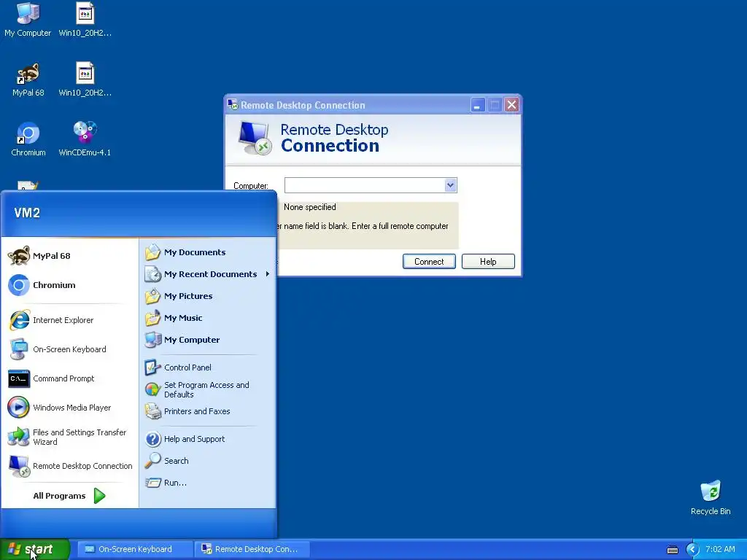Image resolution: width=747 pixels, height=560 pixels.
Task: Click the Remote Desktop Connection title bar icon
Action: click(x=233, y=104)
